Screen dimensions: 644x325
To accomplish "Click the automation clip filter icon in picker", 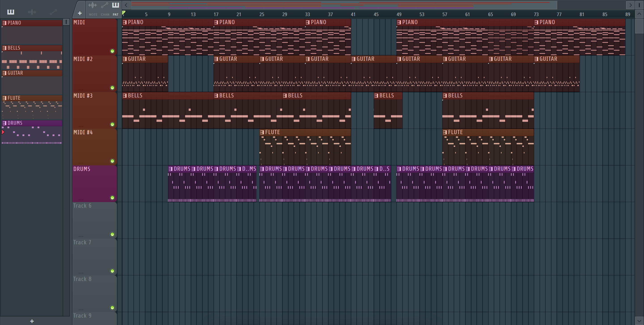I will pos(53,12).
